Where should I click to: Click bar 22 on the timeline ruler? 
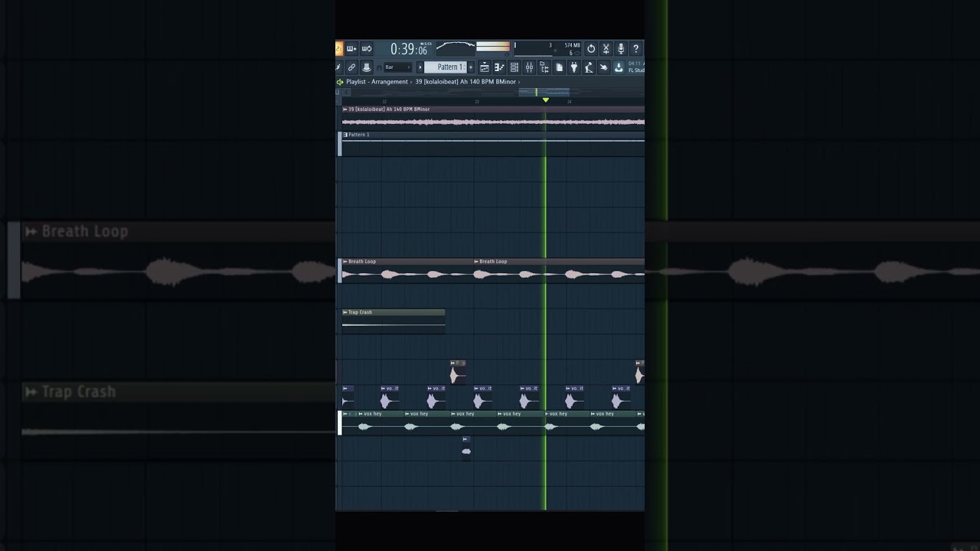(x=384, y=101)
